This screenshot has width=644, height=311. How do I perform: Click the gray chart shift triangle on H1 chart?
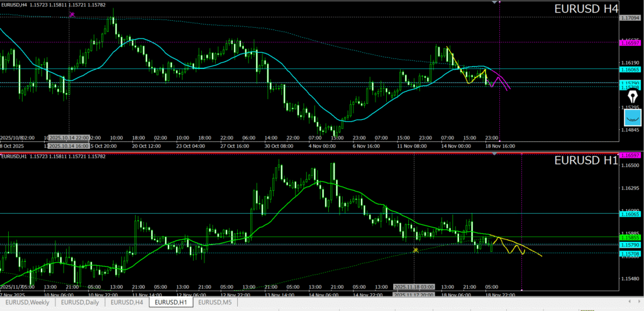pyautogui.click(x=496, y=155)
